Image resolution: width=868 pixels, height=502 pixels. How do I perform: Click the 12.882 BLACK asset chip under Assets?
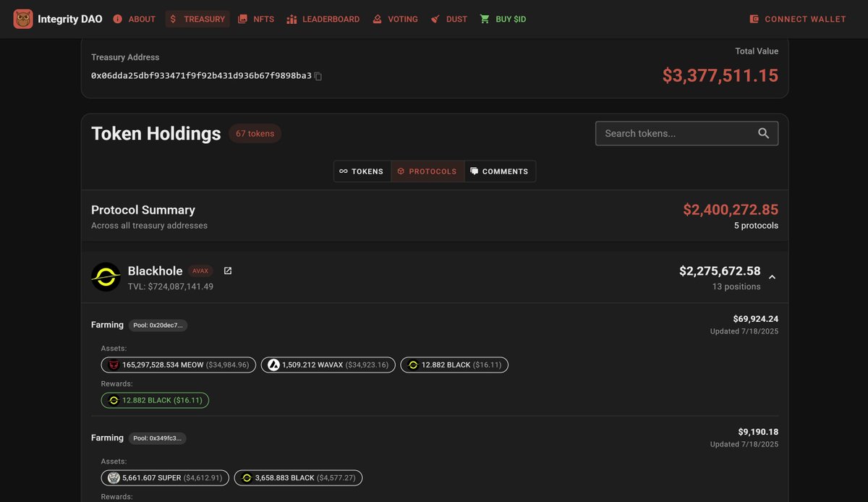[x=454, y=365]
